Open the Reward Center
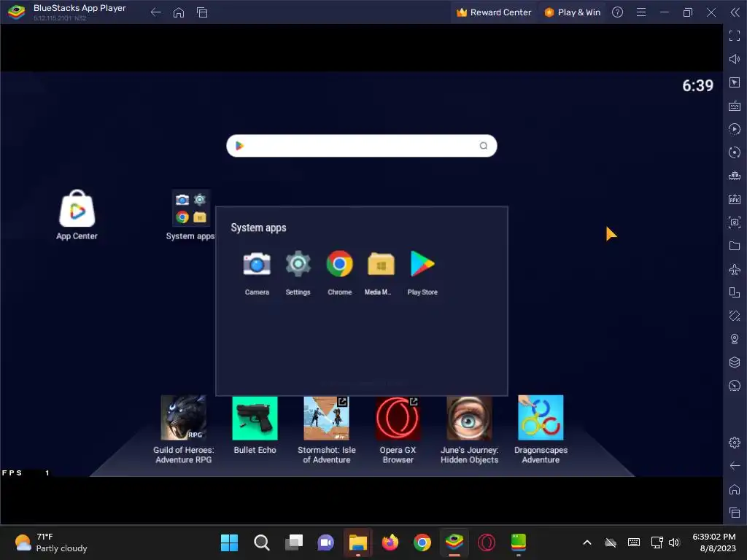The image size is (747, 560). [494, 12]
